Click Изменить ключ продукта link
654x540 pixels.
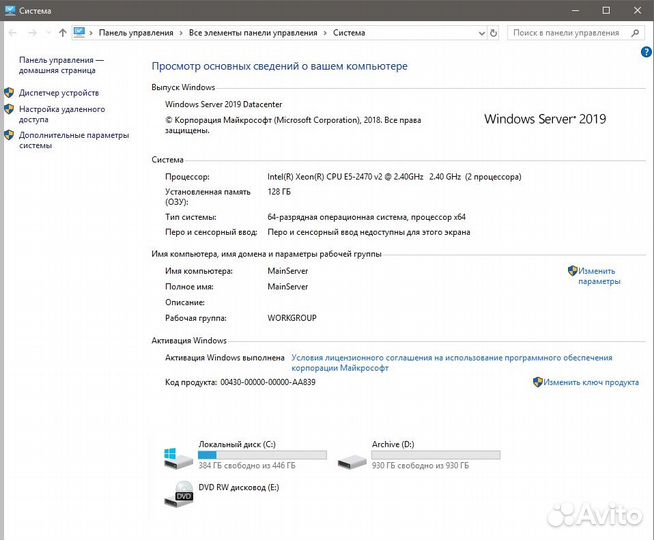591,382
